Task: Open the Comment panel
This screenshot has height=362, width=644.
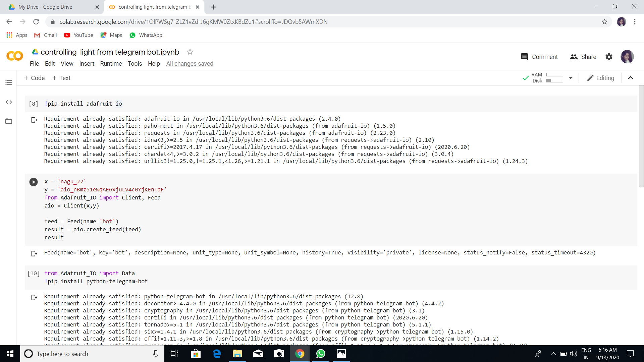Action: 539,57
